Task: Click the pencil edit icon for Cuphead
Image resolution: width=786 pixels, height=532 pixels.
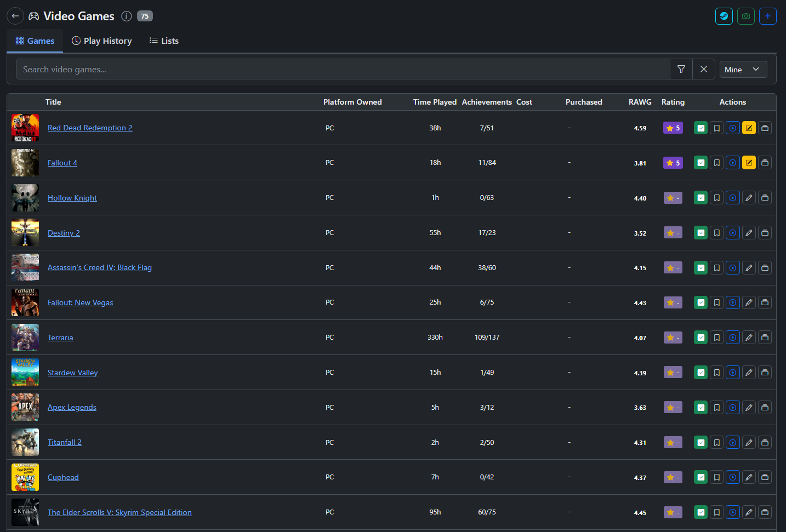Action: [x=749, y=477]
